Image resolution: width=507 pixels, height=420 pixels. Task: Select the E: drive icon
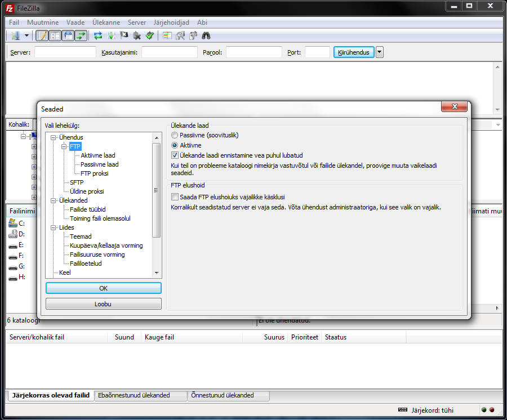tap(13, 245)
